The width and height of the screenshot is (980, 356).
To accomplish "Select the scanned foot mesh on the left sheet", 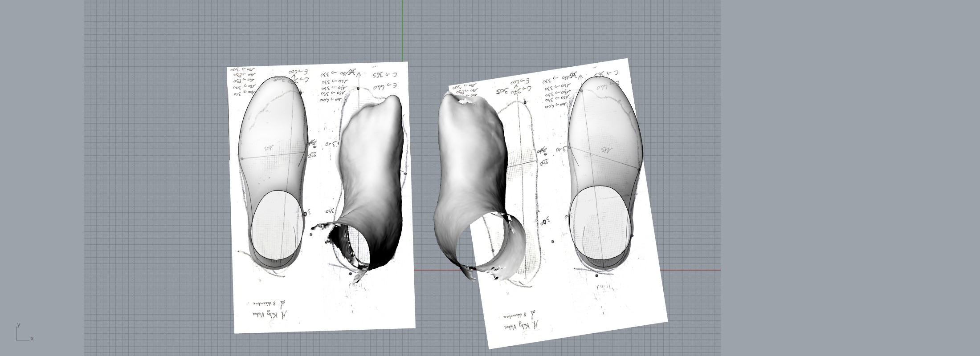I will pyautogui.click(x=372, y=165).
